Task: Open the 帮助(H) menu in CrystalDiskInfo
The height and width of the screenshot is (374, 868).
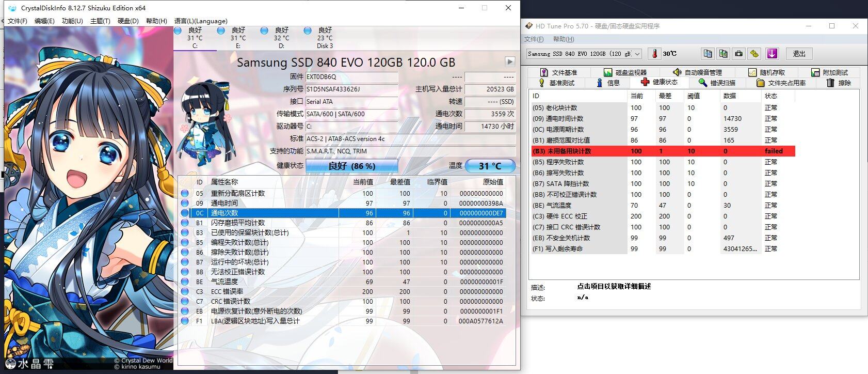Action: coord(156,21)
